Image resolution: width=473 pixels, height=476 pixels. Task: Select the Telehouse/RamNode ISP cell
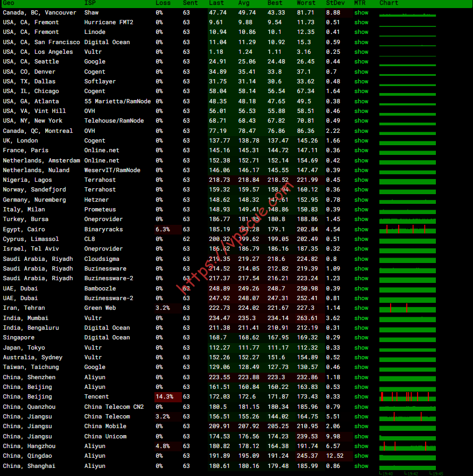coord(114,121)
